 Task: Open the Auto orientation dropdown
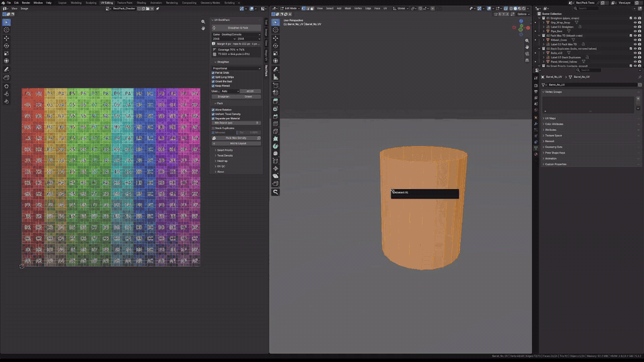[x=229, y=91]
